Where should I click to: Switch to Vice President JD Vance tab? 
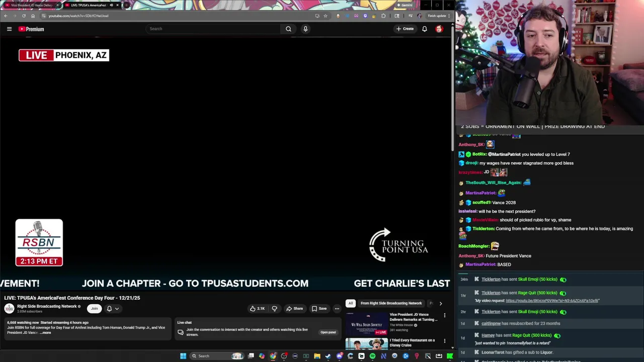pos(31,5)
